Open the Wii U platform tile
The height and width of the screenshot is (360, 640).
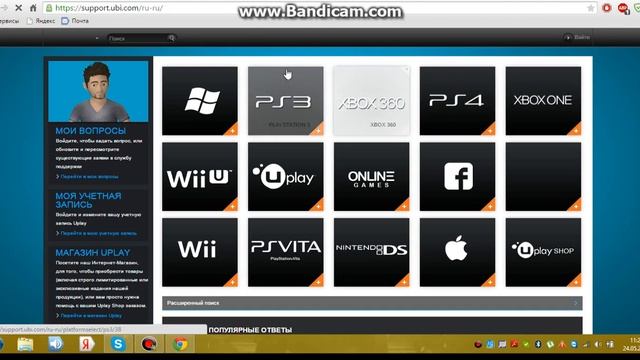pyautogui.click(x=200, y=177)
